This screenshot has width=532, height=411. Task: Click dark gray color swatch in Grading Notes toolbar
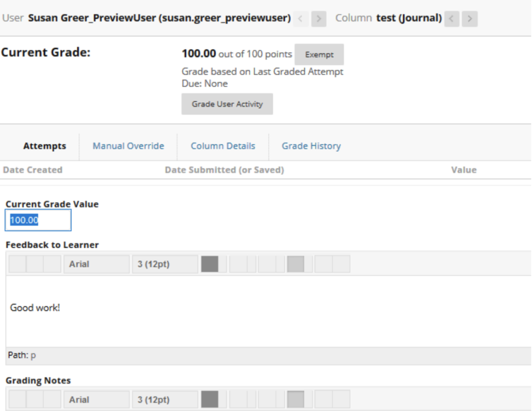(209, 400)
